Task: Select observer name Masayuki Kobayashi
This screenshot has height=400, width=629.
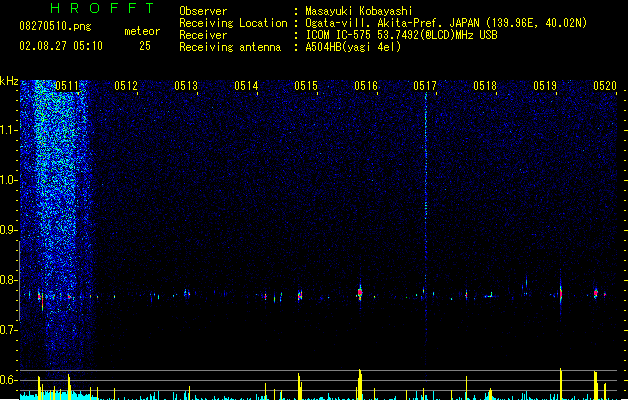Action: tap(359, 11)
